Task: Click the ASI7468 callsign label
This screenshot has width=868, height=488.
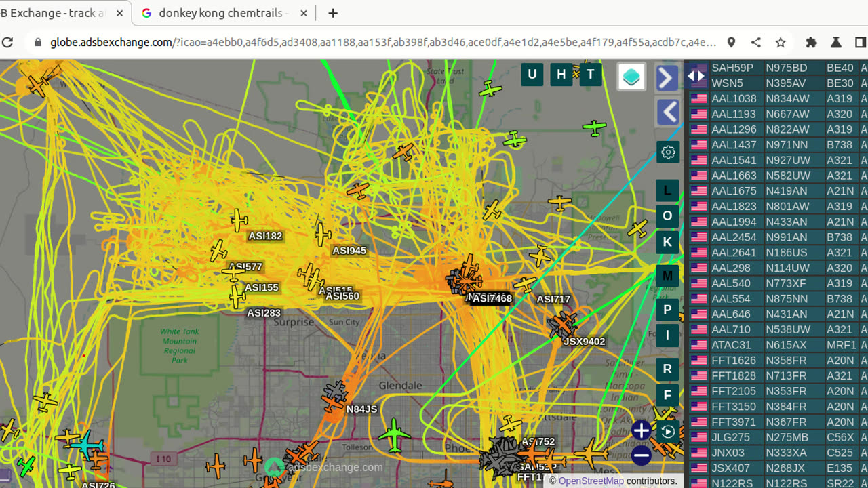Action: pyautogui.click(x=492, y=298)
